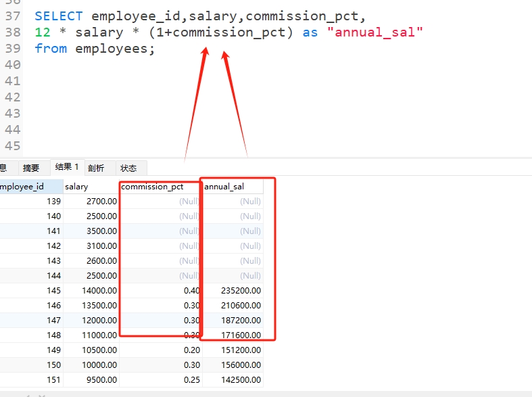The width and height of the screenshot is (532, 397).
Task: Click line number 42 in gutter
Action: [12, 97]
